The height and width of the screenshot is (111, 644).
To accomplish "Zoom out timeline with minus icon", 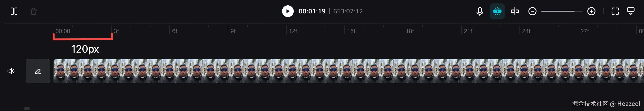I will [x=532, y=11].
